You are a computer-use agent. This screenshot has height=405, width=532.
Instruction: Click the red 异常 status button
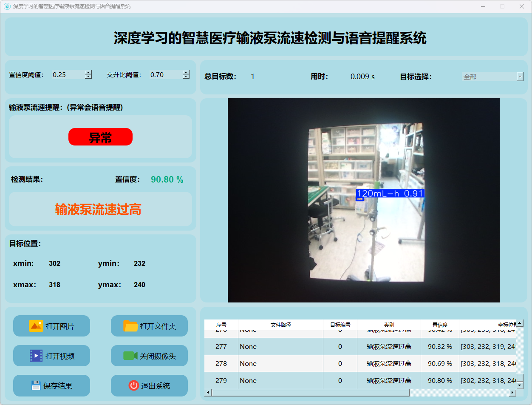100,137
